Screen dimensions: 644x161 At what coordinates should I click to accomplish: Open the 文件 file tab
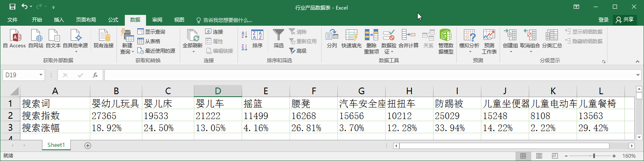click(x=12, y=20)
